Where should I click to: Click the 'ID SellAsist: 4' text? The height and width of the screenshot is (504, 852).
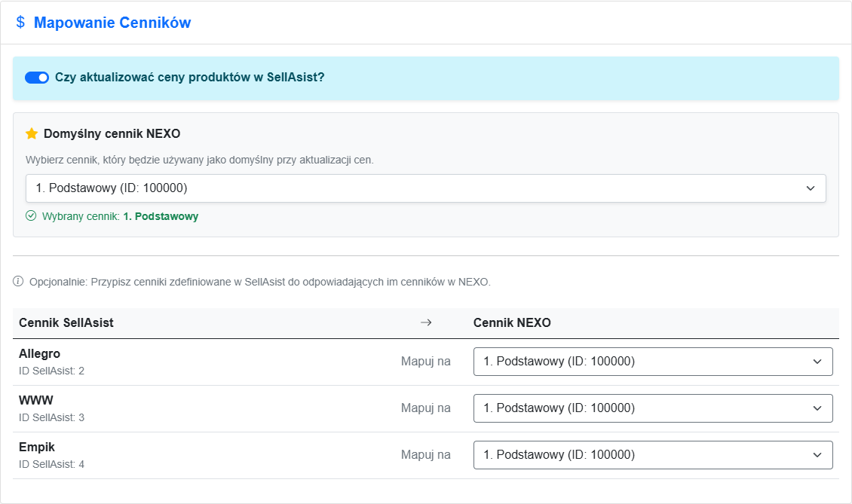pos(51,464)
